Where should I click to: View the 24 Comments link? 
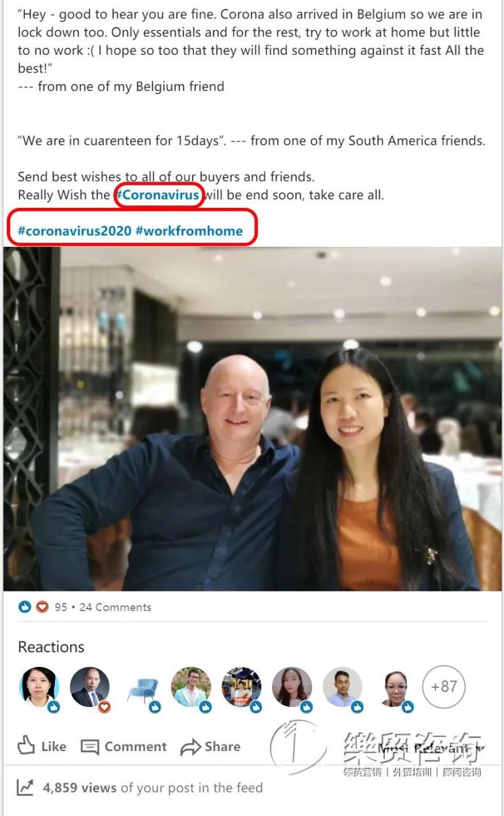(x=115, y=607)
